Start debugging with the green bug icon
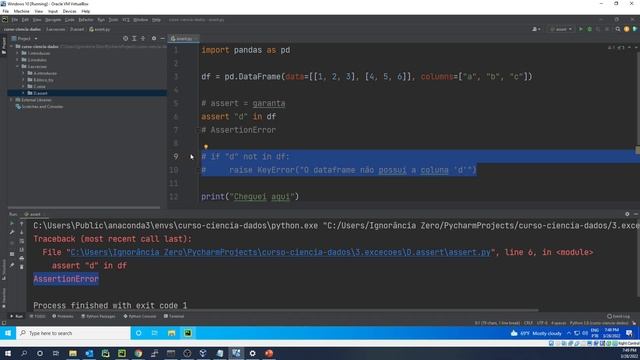This screenshot has width=640, height=360. 589,29
